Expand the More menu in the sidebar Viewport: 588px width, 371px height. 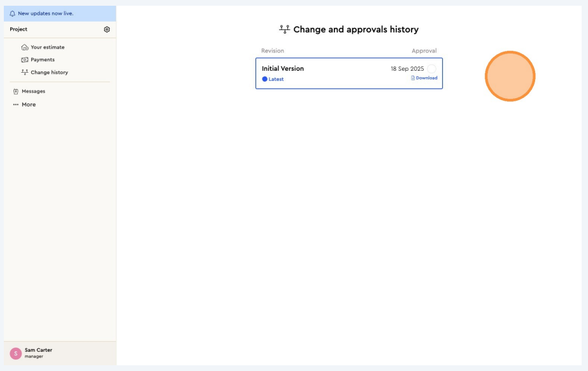29,105
